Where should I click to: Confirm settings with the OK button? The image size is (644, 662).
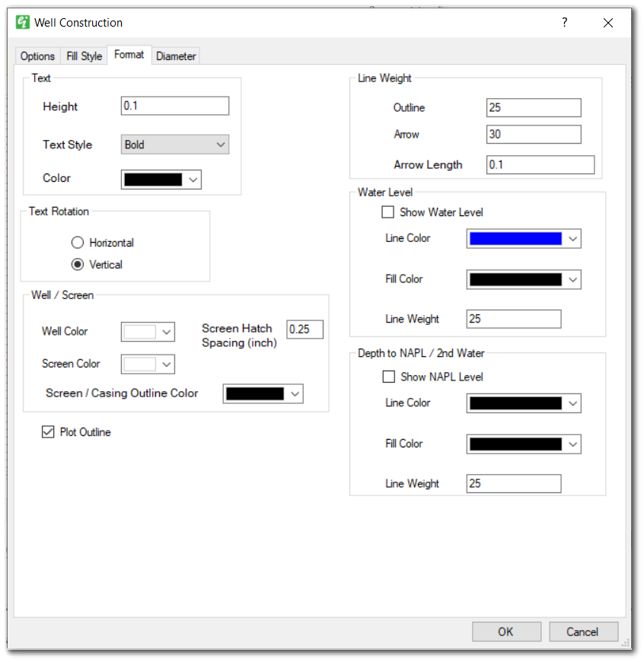[x=506, y=631]
